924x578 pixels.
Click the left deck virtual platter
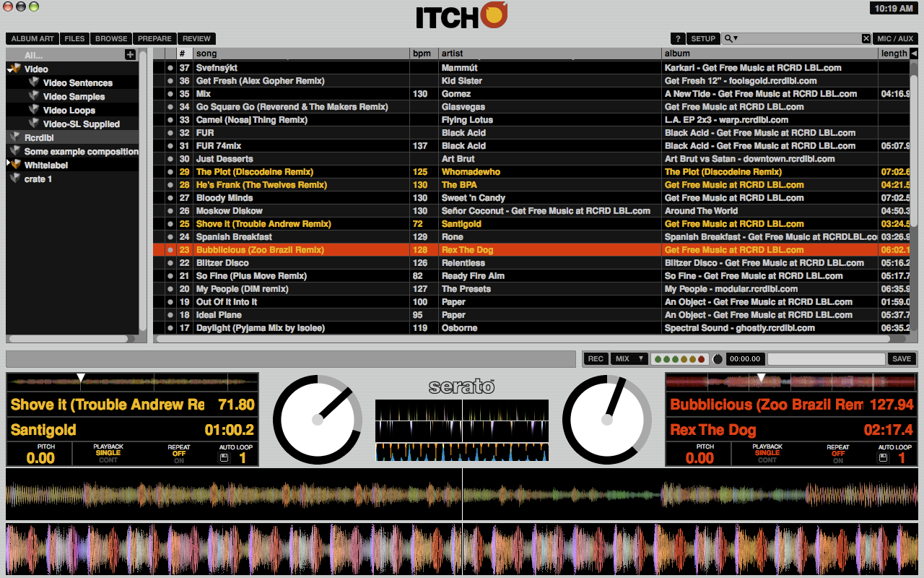point(318,420)
